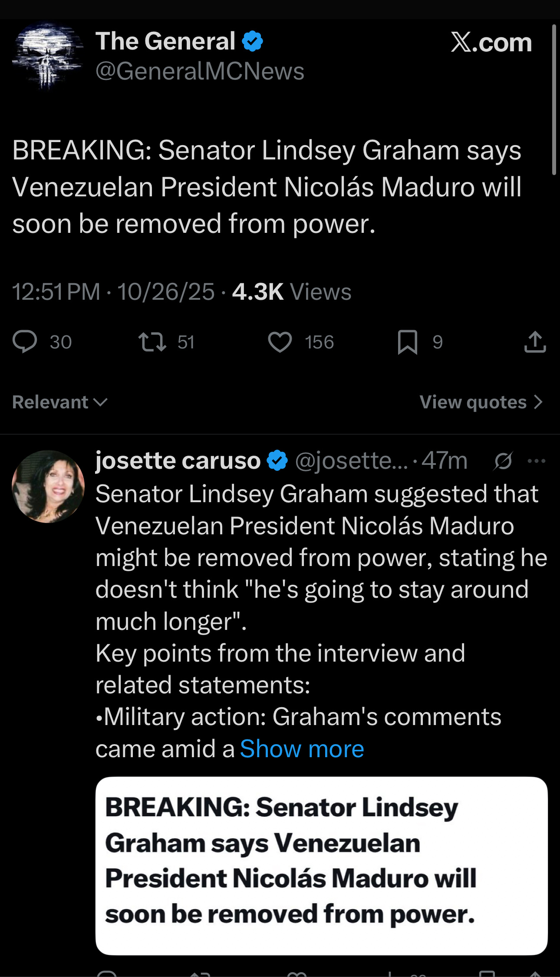The height and width of the screenshot is (977, 560).
Task: Like the post with the heart icon
Action: pyautogui.click(x=280, y=342)
